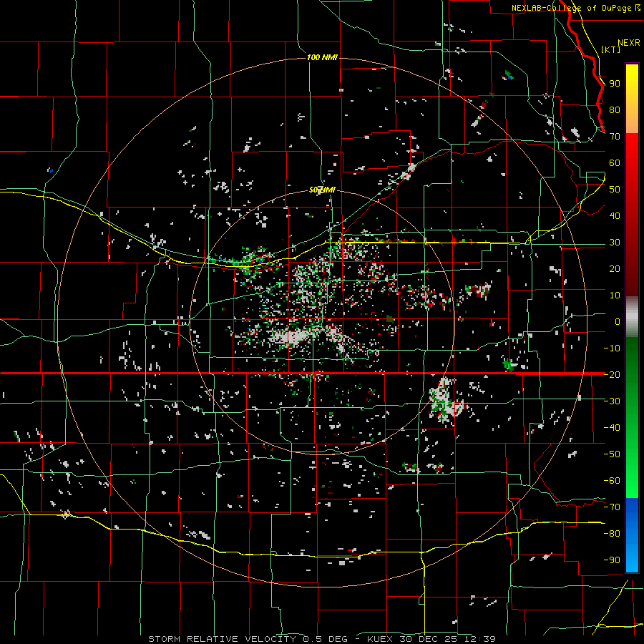
Task: Click the -10 knot scale value
Action: [x=612, y=348]
